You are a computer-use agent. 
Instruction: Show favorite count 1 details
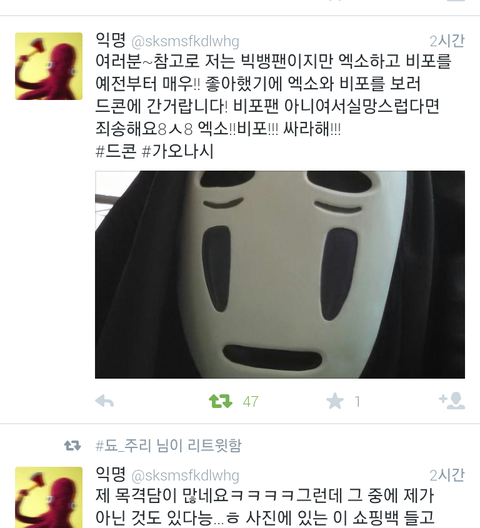coord(357,402)
